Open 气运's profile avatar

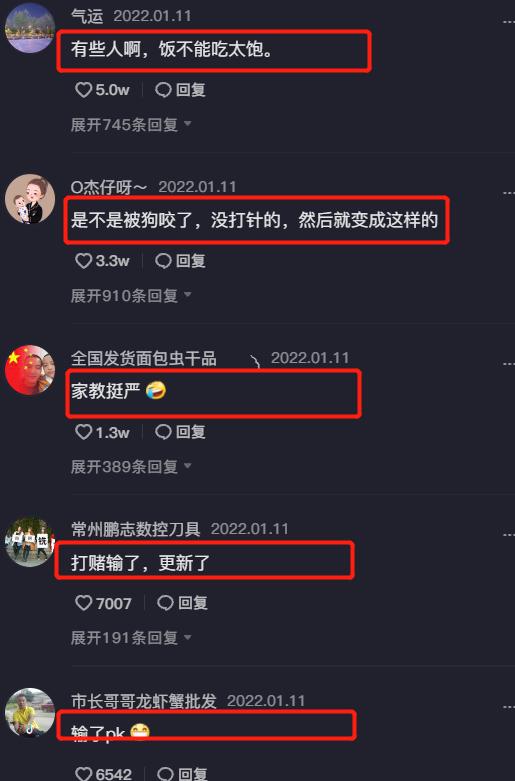[30, 27]
